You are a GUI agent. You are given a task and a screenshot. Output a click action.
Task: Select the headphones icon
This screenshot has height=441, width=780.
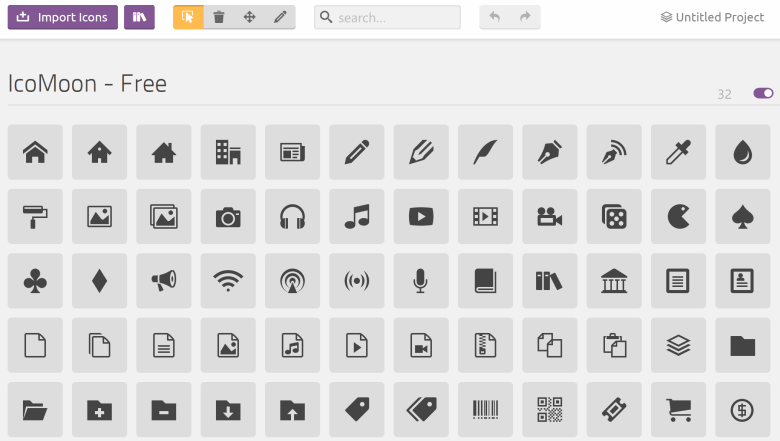292,216
